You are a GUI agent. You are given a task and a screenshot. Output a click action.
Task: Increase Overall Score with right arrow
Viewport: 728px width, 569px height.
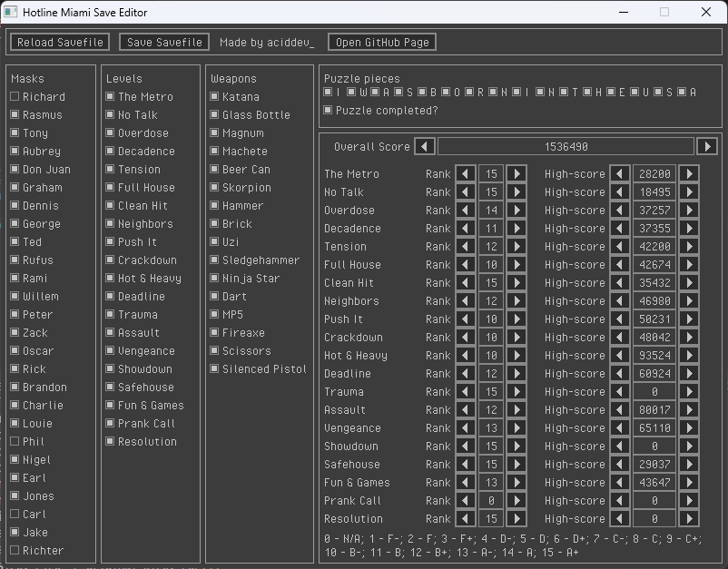pyautogui.click(x=707, y=147)
